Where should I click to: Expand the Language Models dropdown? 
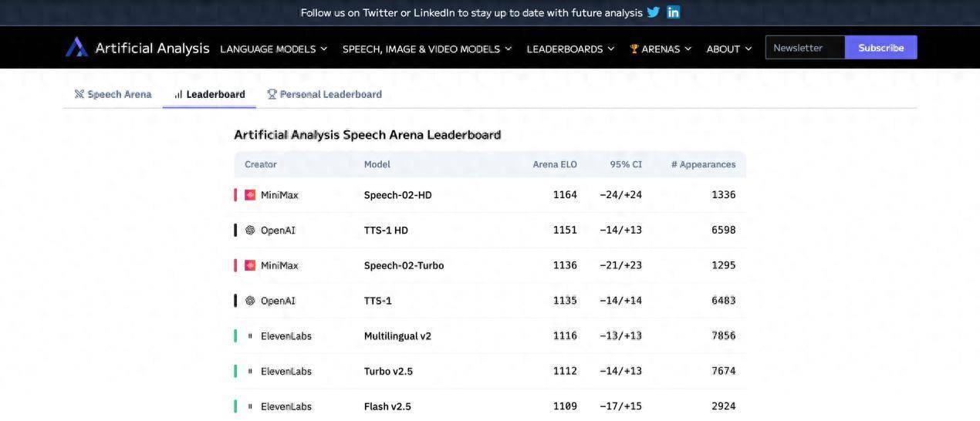(x=274, y=49)
